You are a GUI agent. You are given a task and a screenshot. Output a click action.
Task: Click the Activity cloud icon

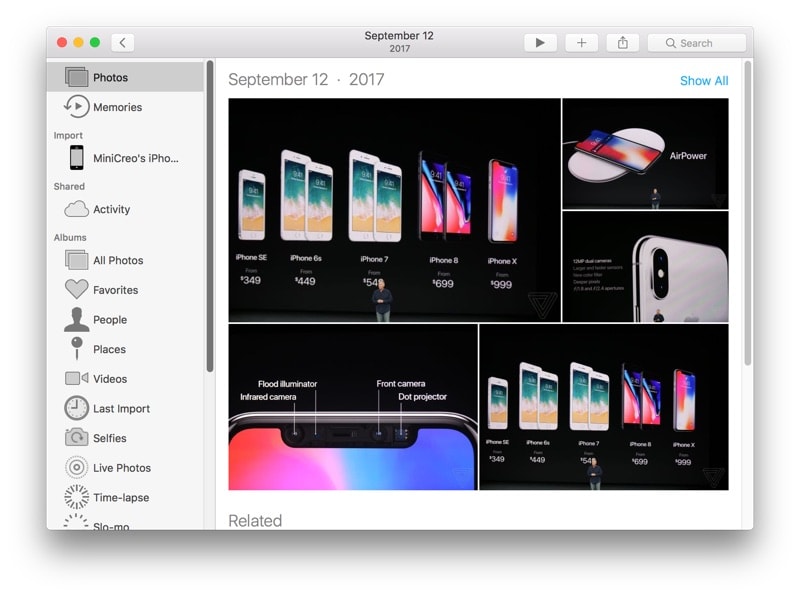click(x=77, y=209)
